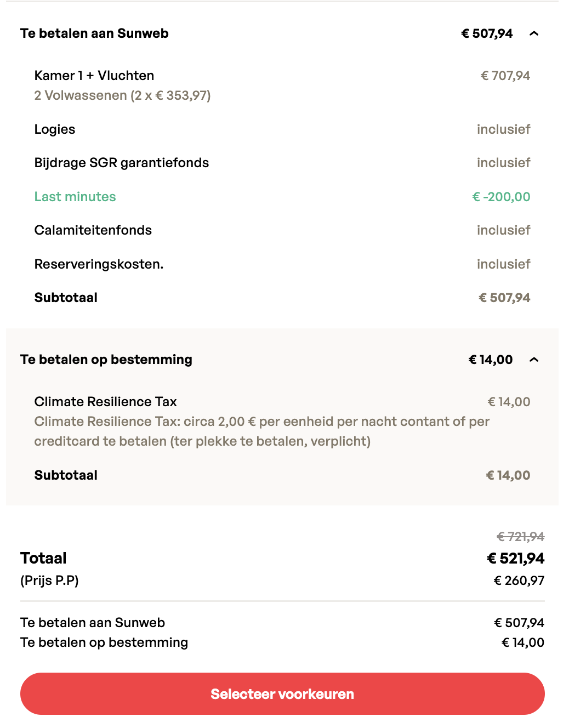The width and height of the screenshot is (569, 728).
Task: Select the green "Last minutes" discount label
Action: 75,197
